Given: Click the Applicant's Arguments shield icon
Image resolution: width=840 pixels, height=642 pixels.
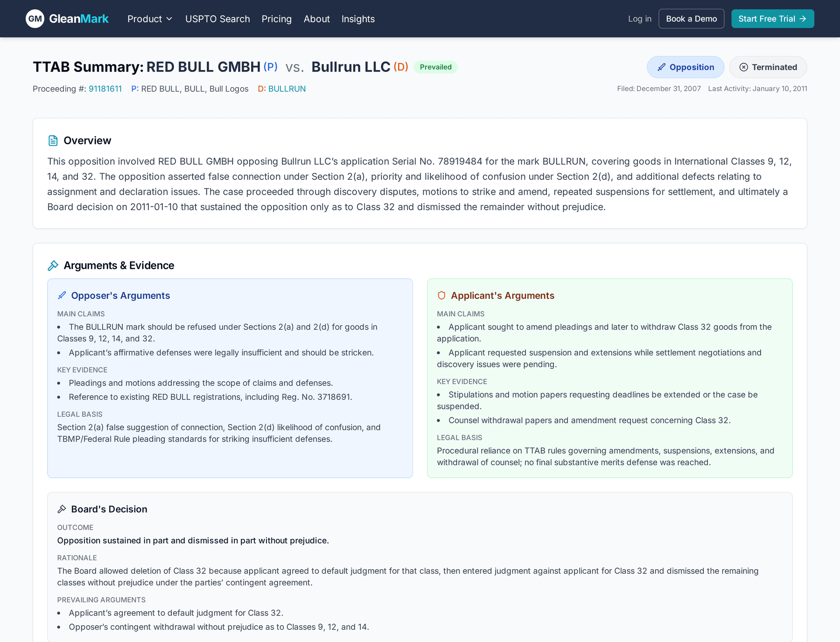Looking at the screenshot, I should point(441,296).
